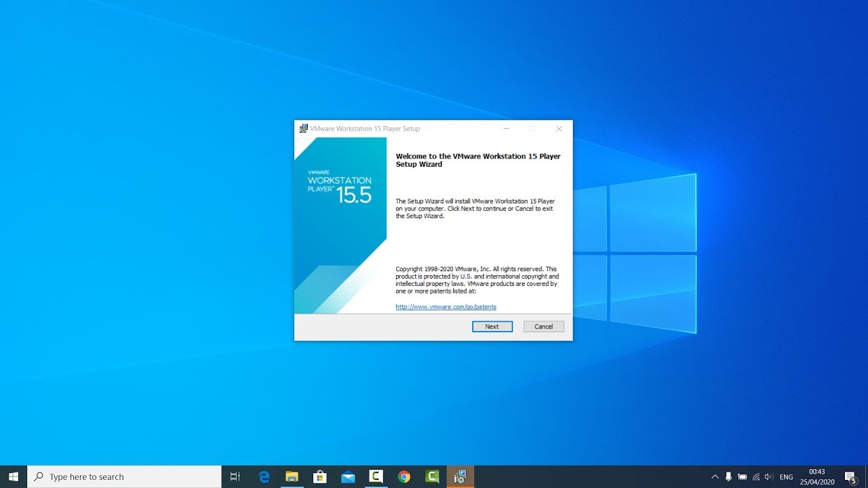Minimize the VMware Player Setup window
The width and height of the screenshot is (868, 488).
(x=506, y=129)
